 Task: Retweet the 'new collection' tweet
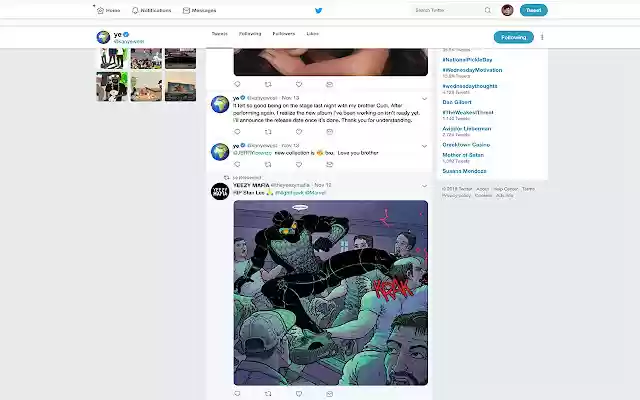tap(268, 164)
